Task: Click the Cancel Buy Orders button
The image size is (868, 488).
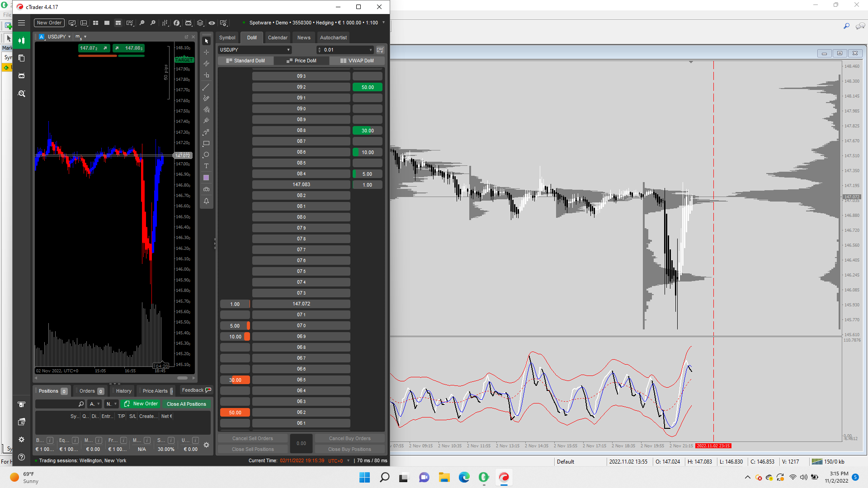Action: coord(349,438)
